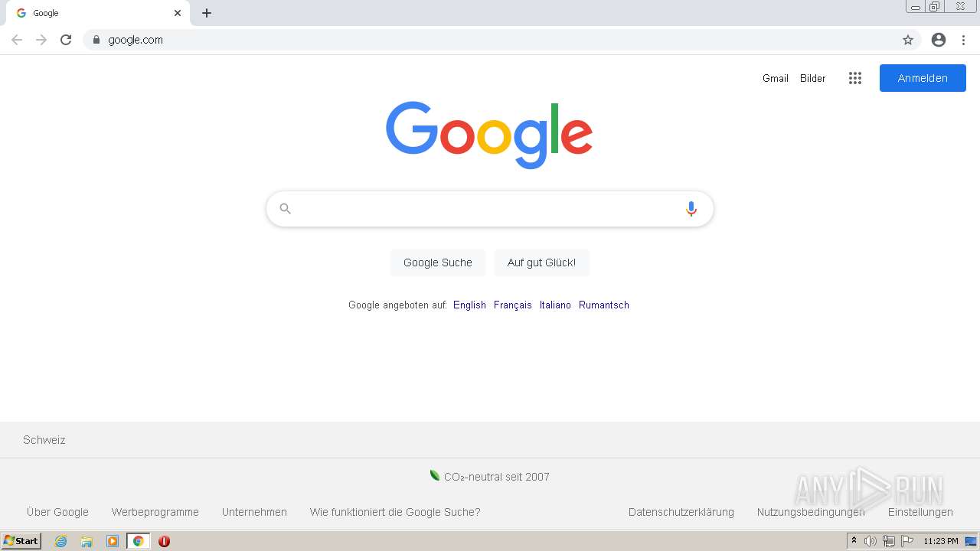
Task: Show hidden tray icons arrow
Action: 854,541
